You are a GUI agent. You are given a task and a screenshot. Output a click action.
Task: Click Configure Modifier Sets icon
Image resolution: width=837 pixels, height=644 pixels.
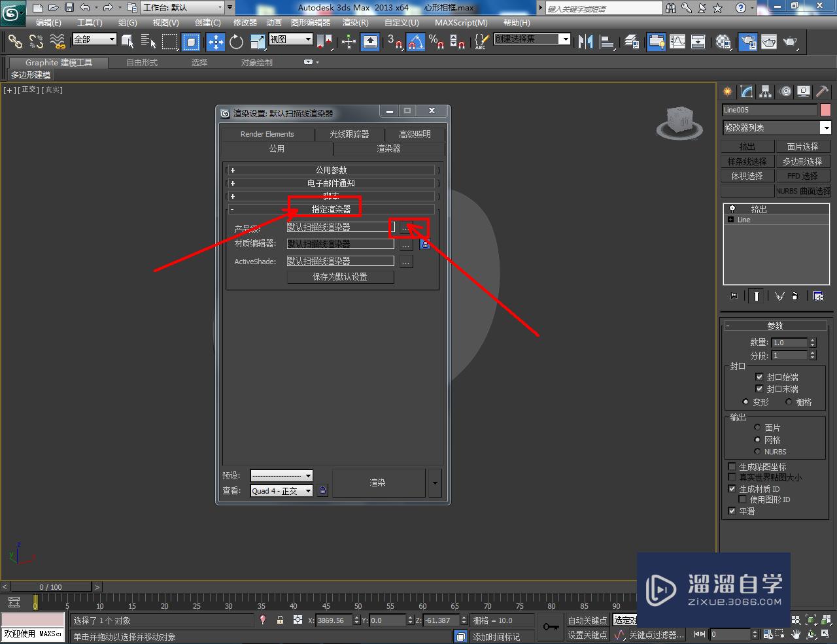818,296
